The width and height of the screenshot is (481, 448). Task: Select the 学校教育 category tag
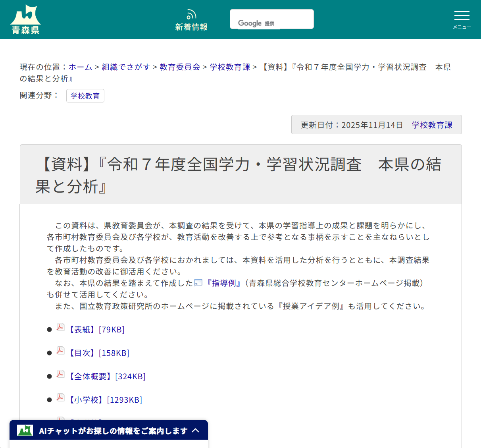(85, 95)
